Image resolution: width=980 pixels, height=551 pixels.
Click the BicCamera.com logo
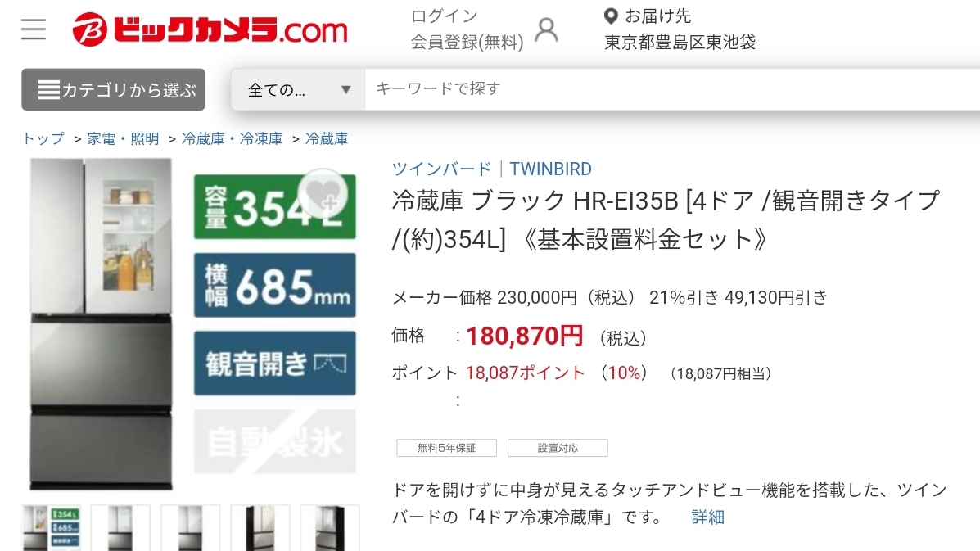[x=210, y=29]
